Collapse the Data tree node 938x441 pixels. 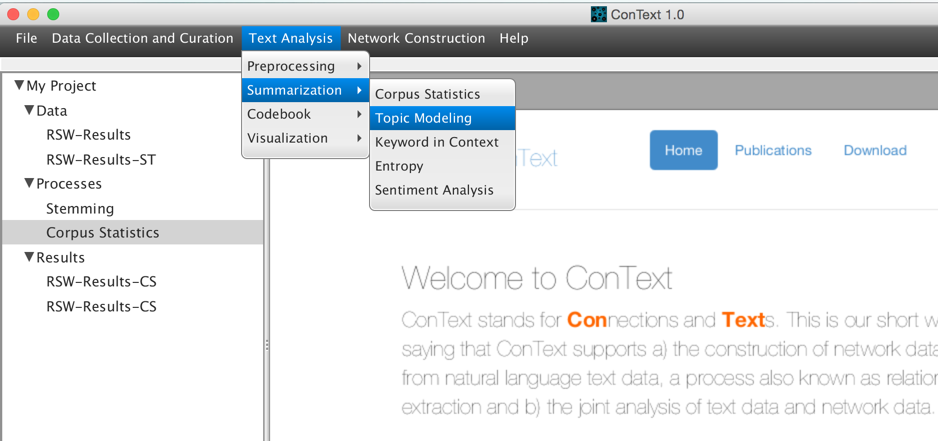point(29,111)
